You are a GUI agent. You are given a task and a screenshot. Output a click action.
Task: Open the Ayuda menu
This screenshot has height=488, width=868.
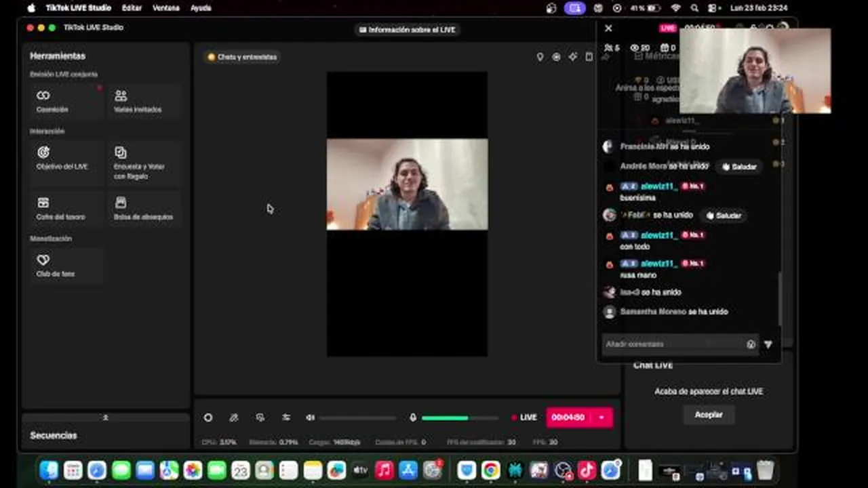click(201, 8)
